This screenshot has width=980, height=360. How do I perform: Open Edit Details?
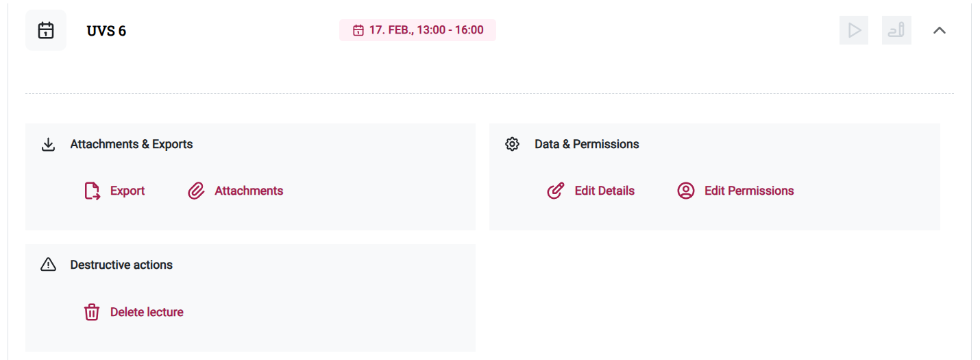[604, 191]
